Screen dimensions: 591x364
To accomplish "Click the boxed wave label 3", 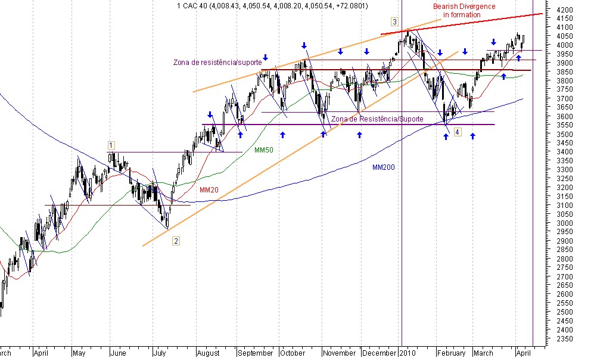I will (394, 21).
